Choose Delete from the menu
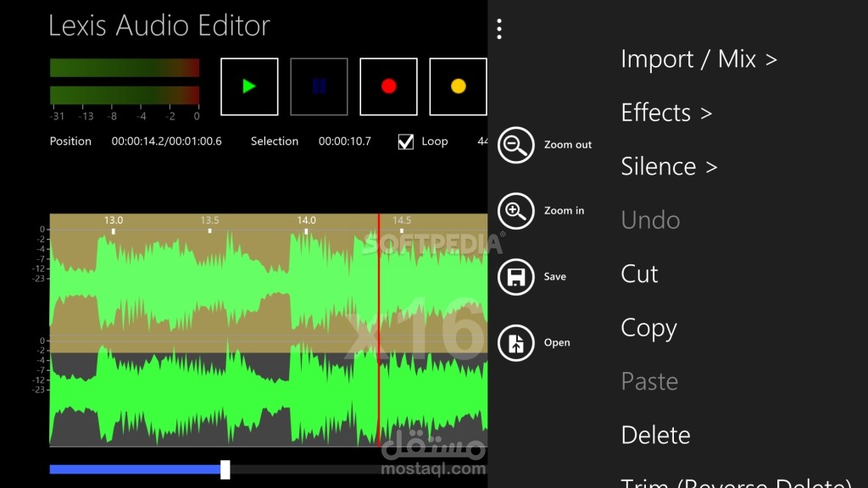This screenshot has width=868, height=488. point(655,435)
